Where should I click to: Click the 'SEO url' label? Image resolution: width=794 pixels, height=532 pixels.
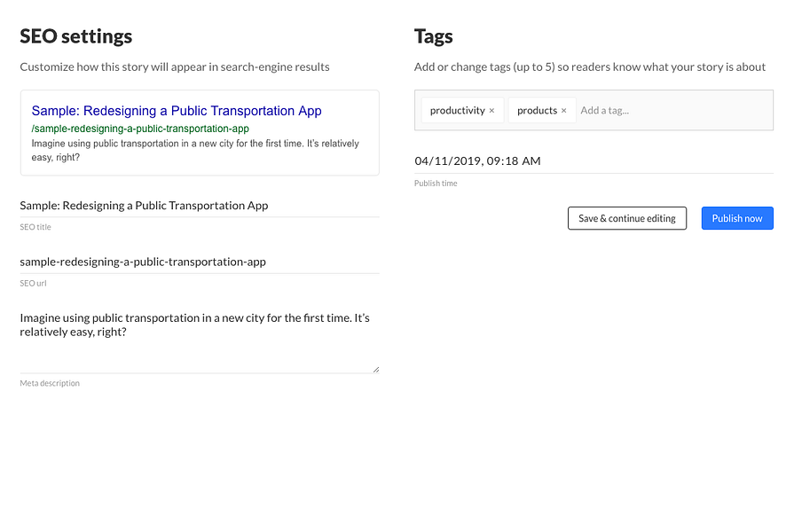tap(33, 284)
